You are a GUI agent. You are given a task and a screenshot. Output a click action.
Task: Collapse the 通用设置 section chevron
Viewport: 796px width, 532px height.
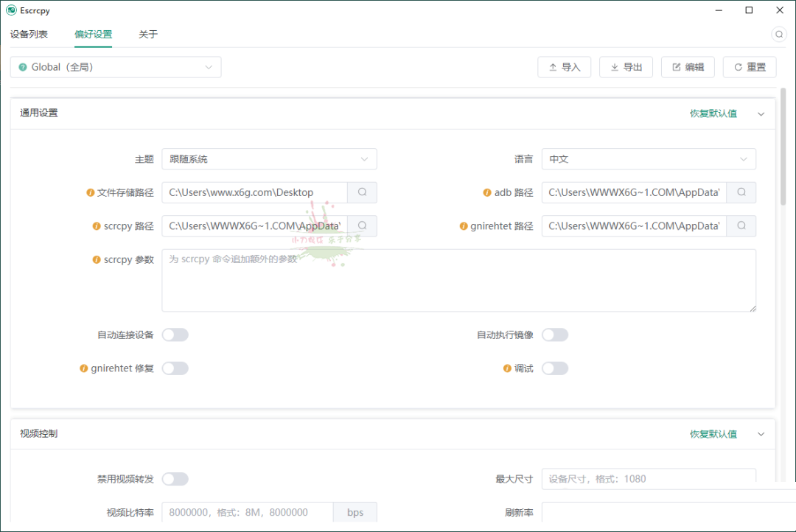(x=761, y=113)
